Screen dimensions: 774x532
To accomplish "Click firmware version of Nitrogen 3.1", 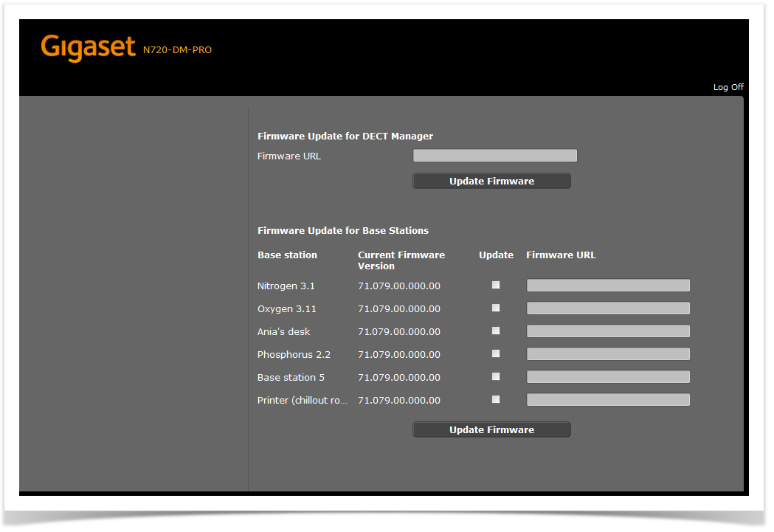I will 399,286.
